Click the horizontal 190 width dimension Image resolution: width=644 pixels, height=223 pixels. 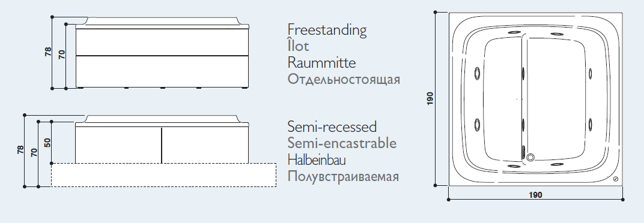(x=536, y=195)
